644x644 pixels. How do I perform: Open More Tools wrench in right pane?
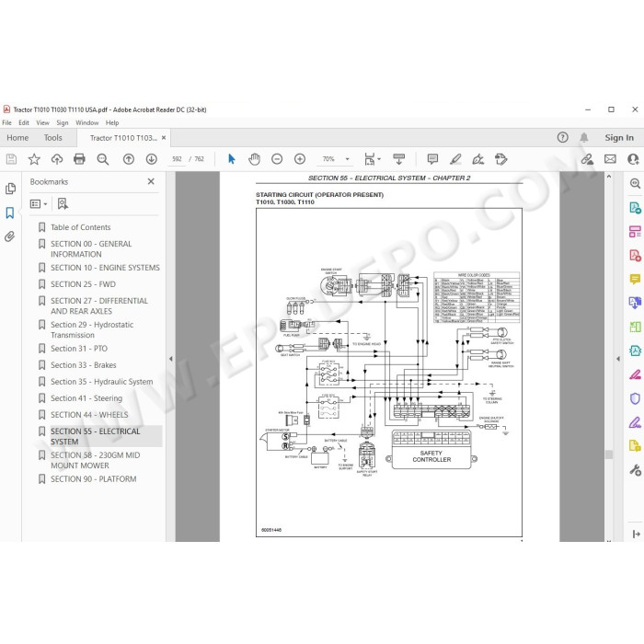(x=635, y=470)
